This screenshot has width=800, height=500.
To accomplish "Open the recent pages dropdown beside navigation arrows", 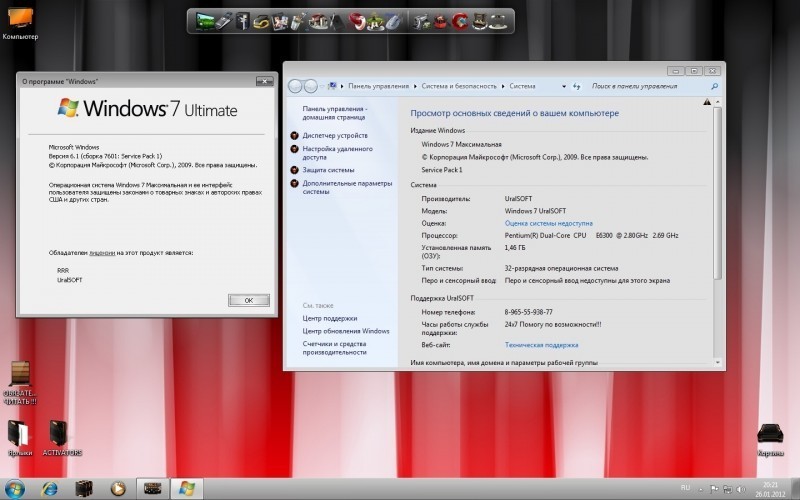I will pyautogui.click(x=322, y=87).
